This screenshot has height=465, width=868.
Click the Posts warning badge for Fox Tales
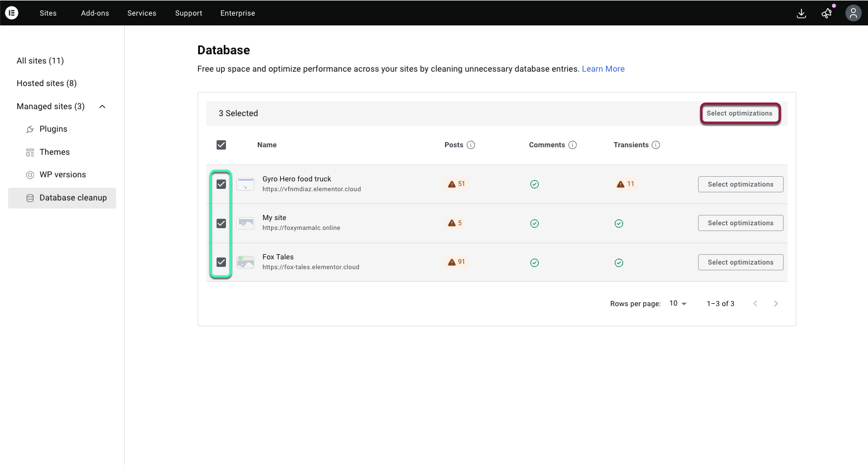coord(457,262)
